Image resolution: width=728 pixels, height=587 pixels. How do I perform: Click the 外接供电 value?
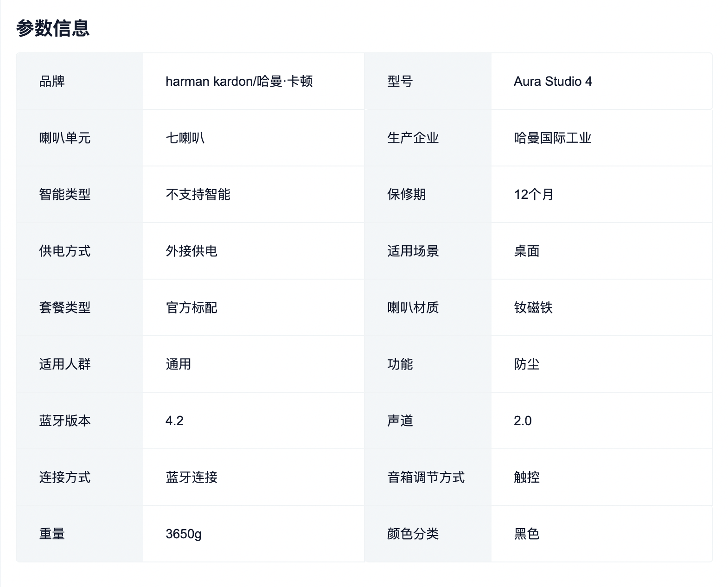(x=192, y=251)
